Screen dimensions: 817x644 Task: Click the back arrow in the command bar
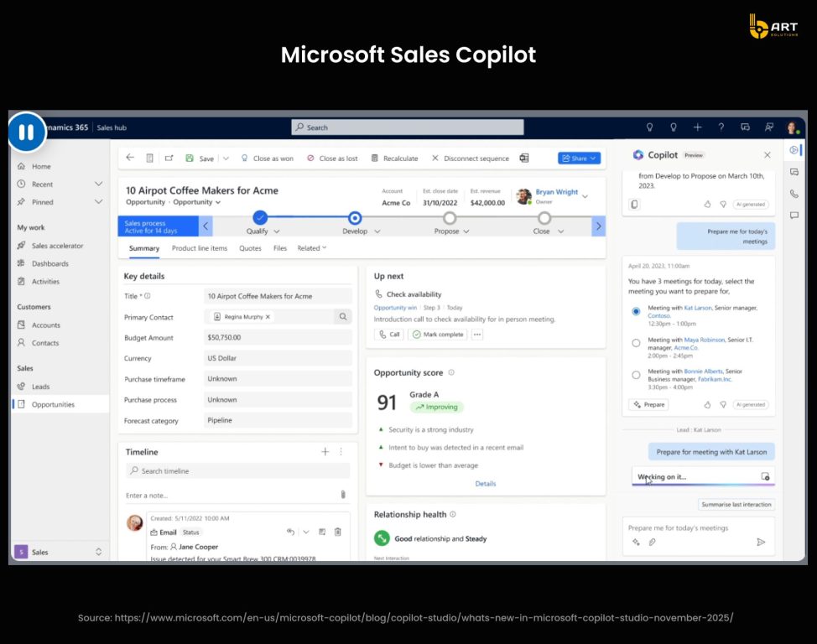coord(130,158)
